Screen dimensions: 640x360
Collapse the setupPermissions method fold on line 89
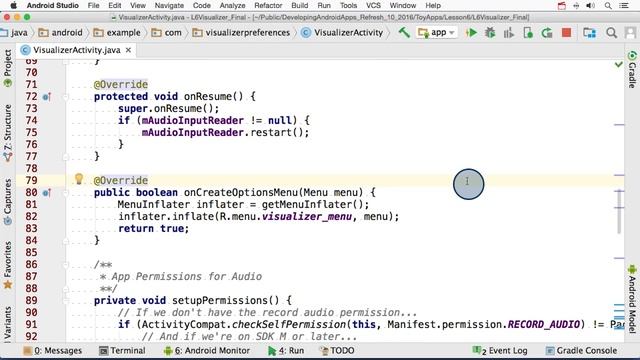pos(65,301)
